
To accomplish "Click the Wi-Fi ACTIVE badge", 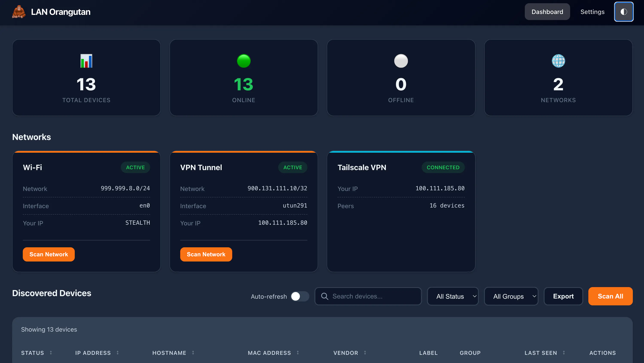I will click(x=135, y=167).
